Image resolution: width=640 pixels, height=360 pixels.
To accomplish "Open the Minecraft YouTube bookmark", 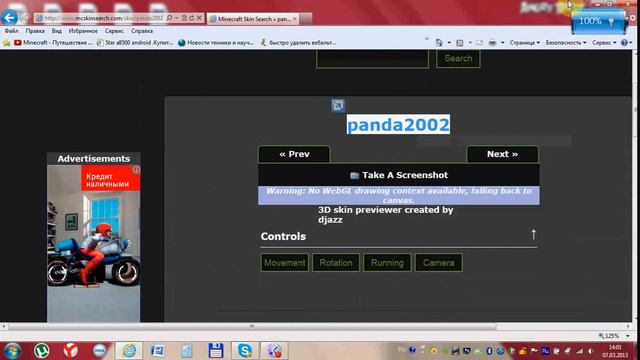I will point(53,42).
